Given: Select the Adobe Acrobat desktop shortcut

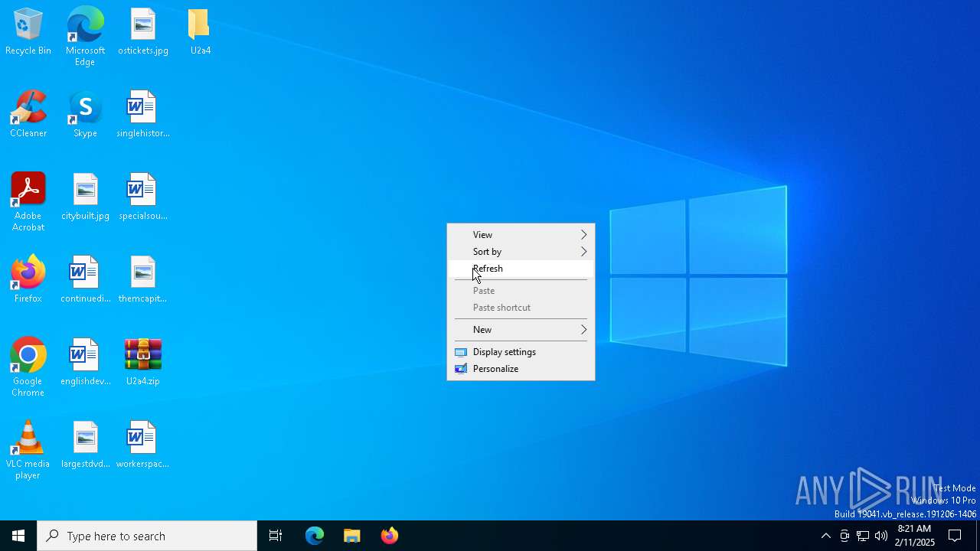Looking at the screenshot, I should click(28, 202).
